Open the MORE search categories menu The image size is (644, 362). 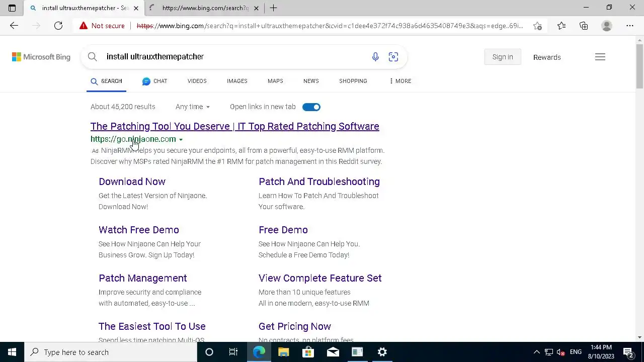point(400,81)
